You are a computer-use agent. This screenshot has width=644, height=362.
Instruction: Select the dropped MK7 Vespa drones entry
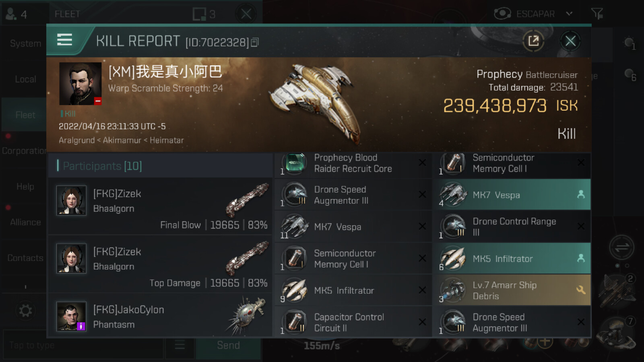(512, 195)
